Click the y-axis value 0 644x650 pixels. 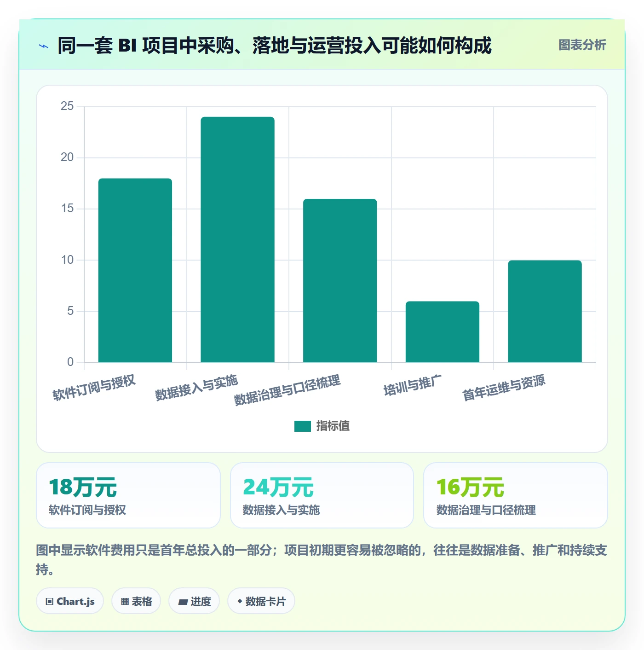[x=70, y=362]
